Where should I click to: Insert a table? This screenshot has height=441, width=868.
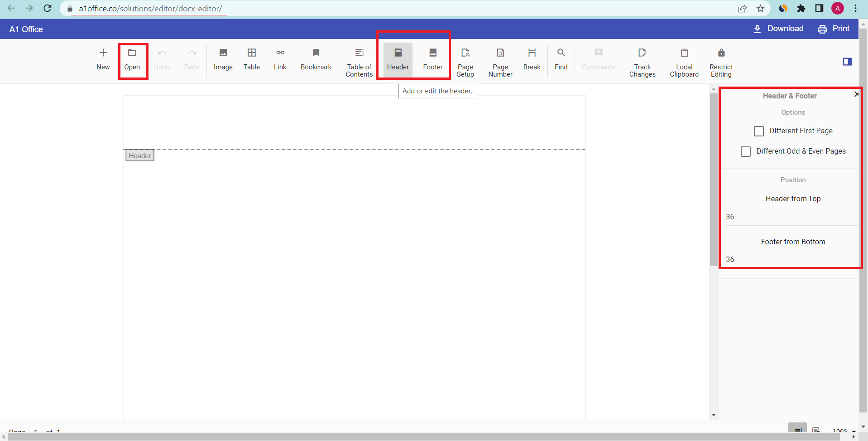click(x=252, y=59)
